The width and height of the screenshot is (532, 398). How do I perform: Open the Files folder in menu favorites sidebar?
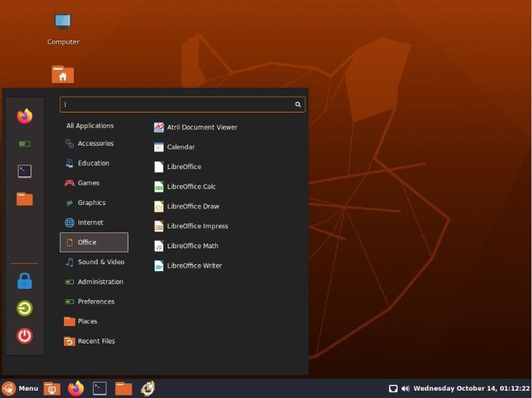(25, 199)
